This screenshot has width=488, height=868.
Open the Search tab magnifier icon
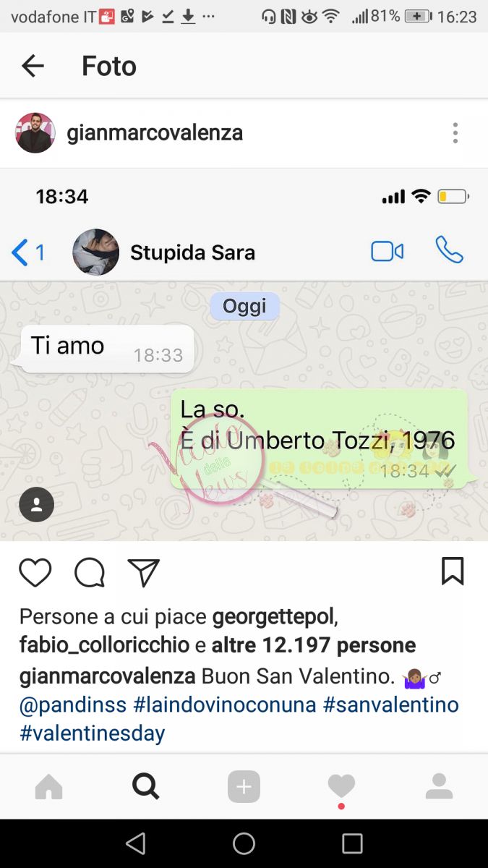146,786
